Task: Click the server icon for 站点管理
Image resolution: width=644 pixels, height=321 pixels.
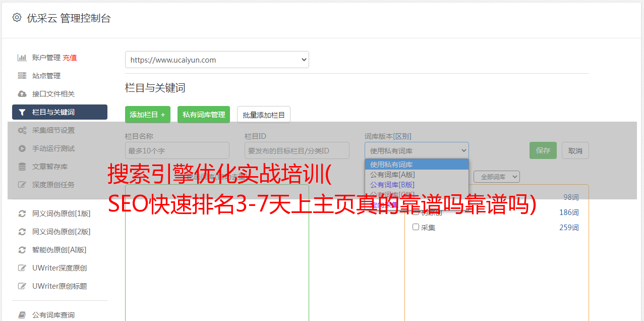Action: coord(22,76)
